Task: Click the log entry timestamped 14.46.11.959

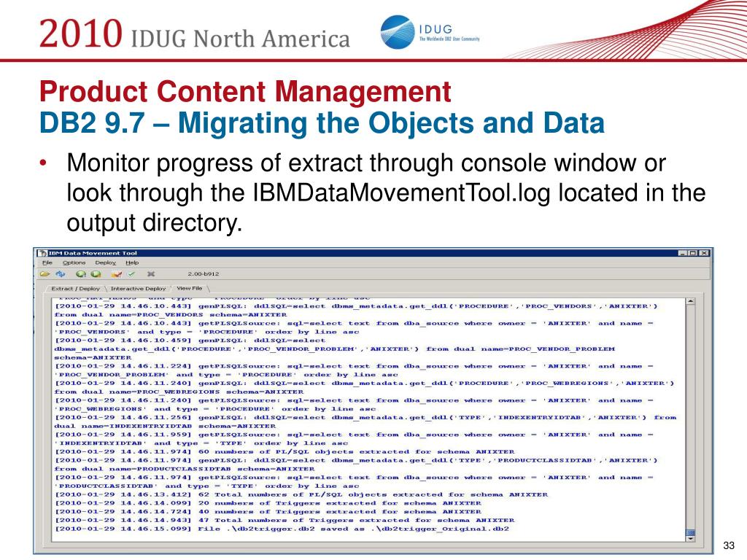Action: (x=354, y=439)
